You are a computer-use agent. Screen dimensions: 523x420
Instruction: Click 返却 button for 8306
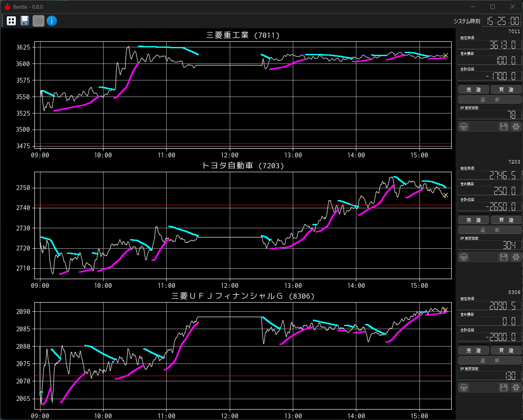tap(490, 360)
